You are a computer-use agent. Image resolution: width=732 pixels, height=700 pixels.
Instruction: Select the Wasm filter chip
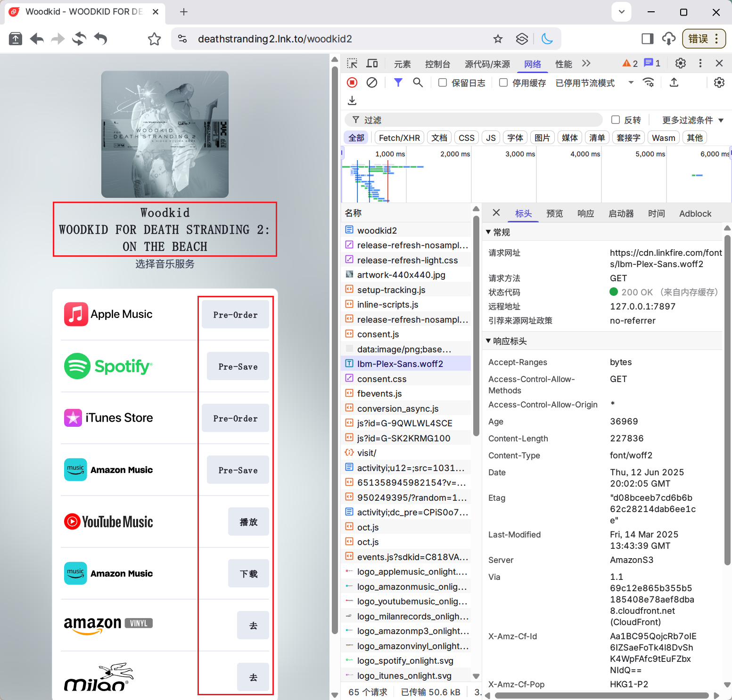click(x=664, y=138)
